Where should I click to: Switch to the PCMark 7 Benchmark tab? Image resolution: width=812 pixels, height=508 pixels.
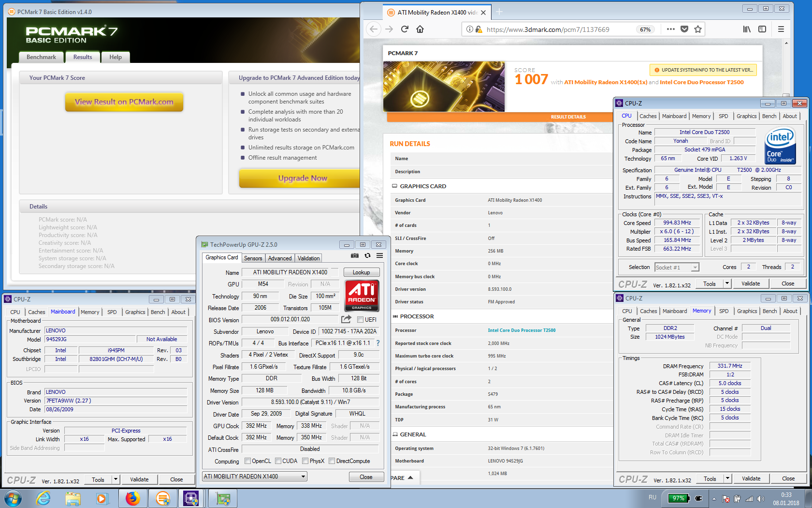tap(41, 57)
